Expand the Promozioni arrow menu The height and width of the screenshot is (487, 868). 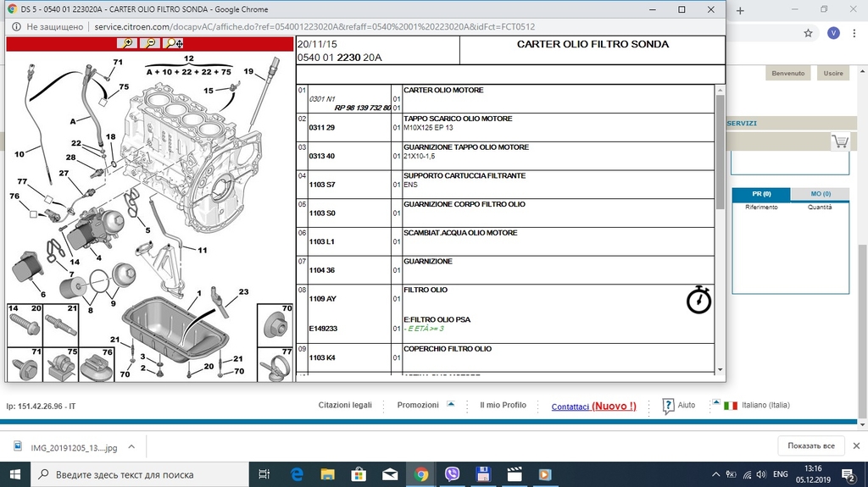[451, 404]
